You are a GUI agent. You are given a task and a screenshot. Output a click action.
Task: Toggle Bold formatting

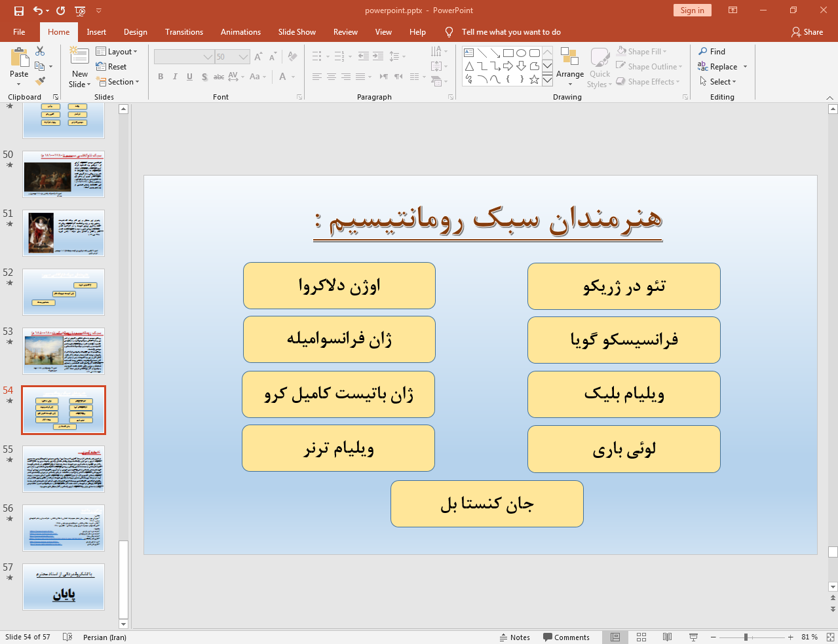[x=161, y=77]
